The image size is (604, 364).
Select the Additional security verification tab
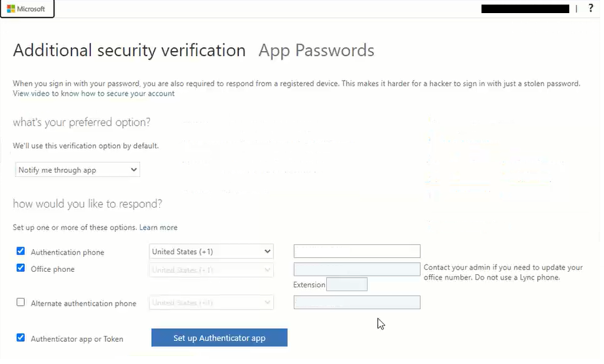click(129, 50)
